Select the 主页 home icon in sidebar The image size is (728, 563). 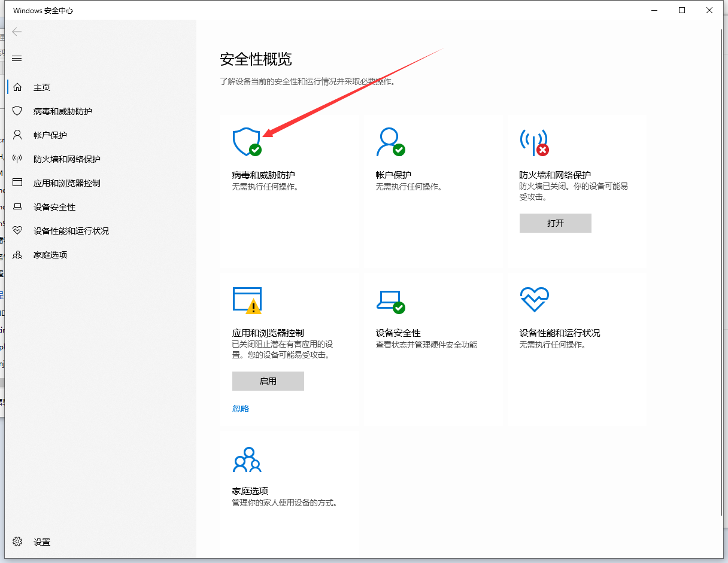pos(17,87)
